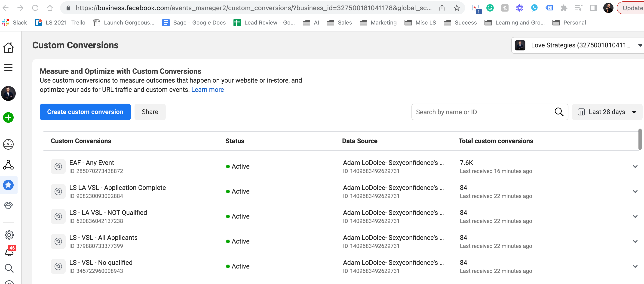Viewport: 644px width, 284px height.
Task: Open the hamburger menu in the sidebar
Action: [8, 67]
